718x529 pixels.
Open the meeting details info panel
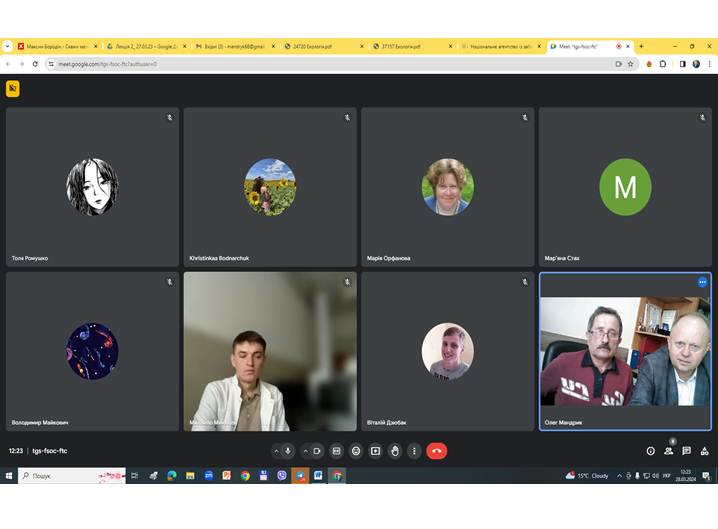pos(650,451)
